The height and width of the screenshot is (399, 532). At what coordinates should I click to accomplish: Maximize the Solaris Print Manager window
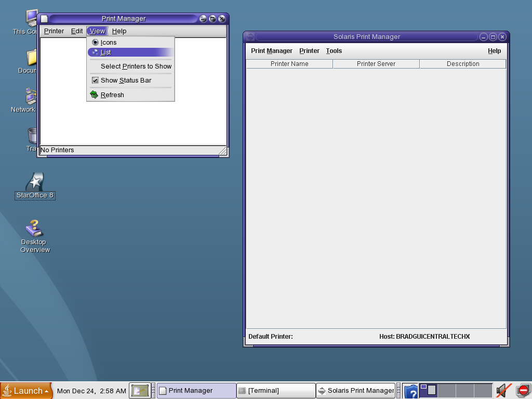click(494, 37)
